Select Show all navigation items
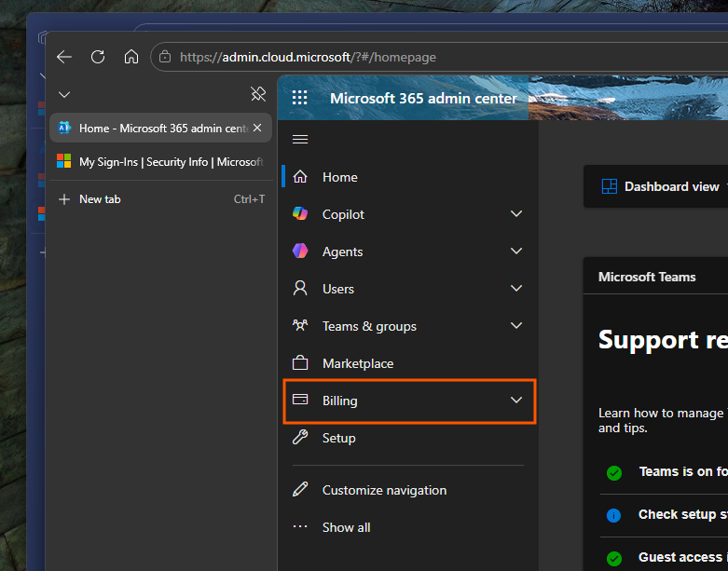 (408, 527)
